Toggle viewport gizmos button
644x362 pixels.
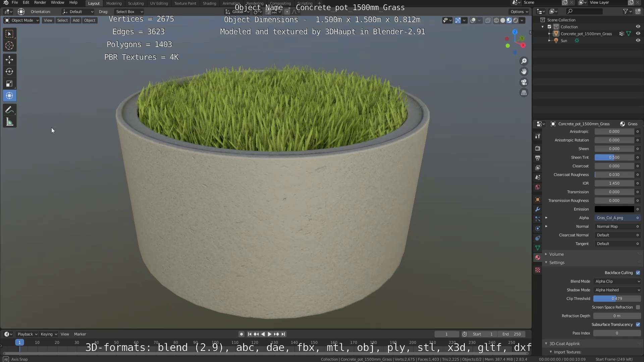pos(458,20)
